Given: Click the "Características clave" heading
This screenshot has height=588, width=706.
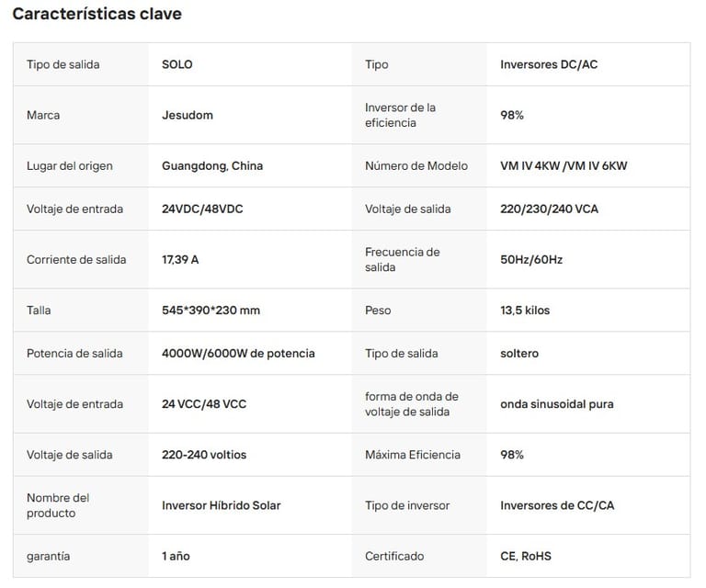Looking at the screenshot, I should (x=97, y=15).
